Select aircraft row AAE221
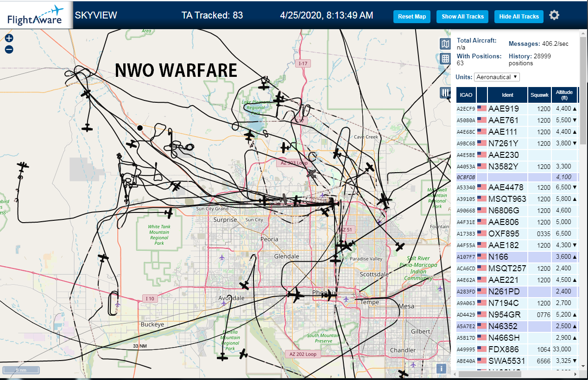The width and height of the screenshot is (588, 380). coord(517,280)
